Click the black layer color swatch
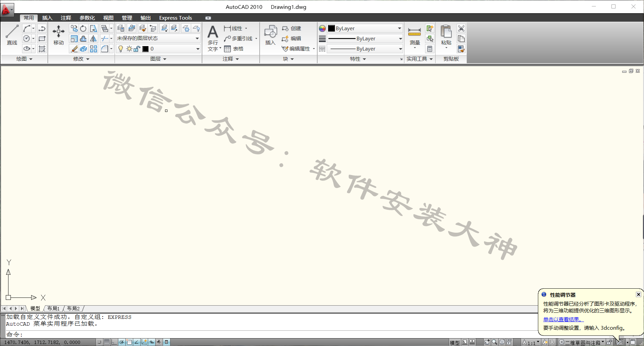 click(145, 49)
